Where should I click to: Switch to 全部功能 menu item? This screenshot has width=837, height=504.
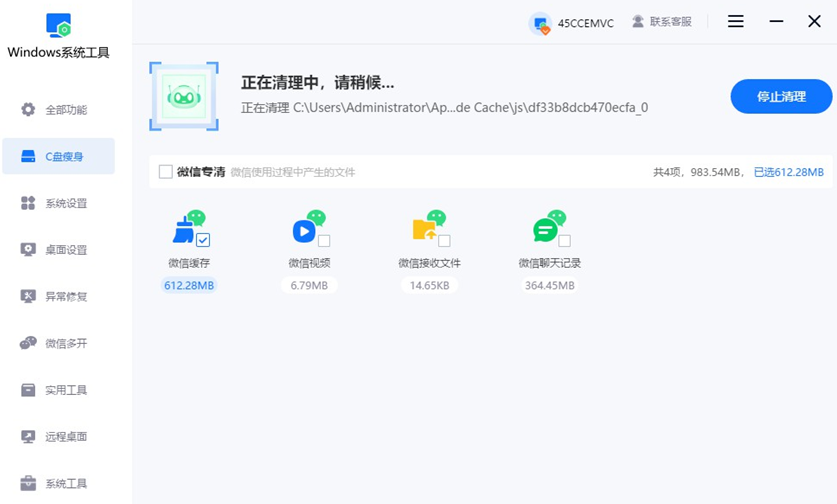59,109
